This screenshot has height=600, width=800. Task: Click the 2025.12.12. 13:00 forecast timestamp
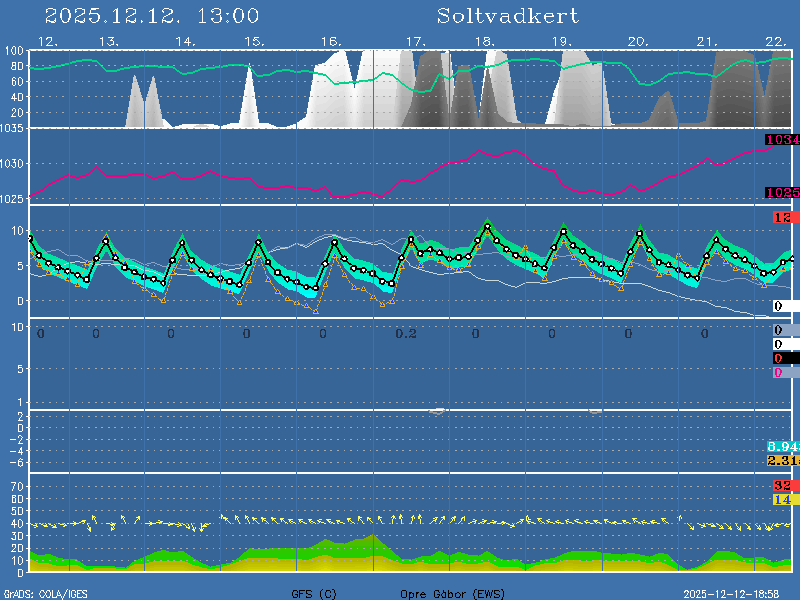[152, 16]
